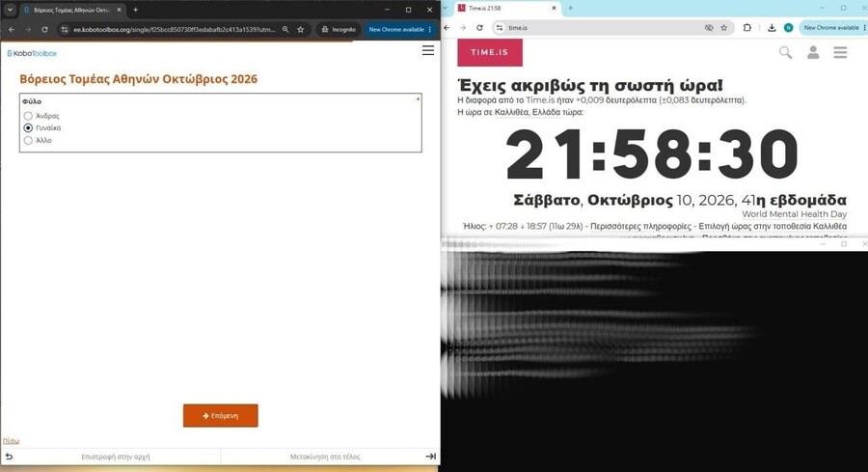This screenshot has height=472, width=868.
Task: Open the Time.is hamburger menu
Action: click(x=840, y=53)
